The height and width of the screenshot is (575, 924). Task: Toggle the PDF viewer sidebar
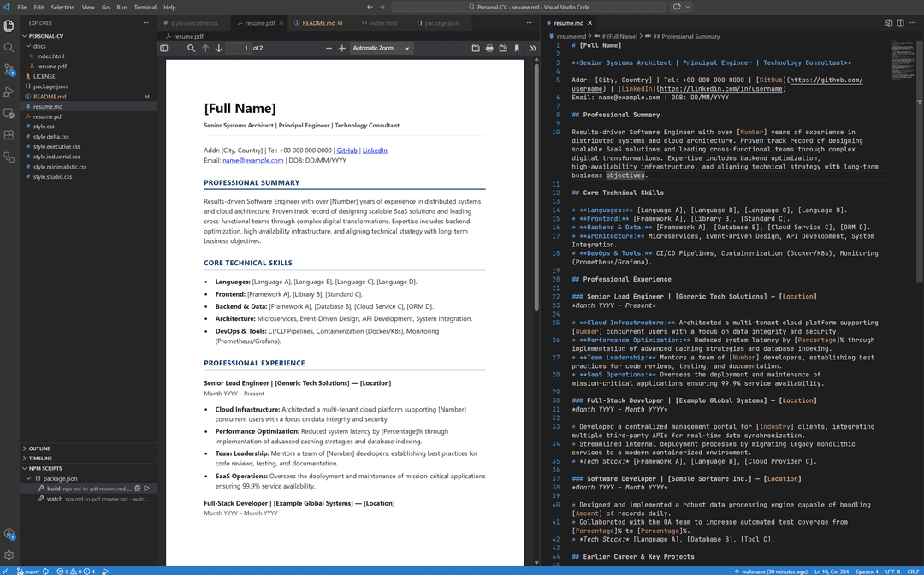(164, 48)
